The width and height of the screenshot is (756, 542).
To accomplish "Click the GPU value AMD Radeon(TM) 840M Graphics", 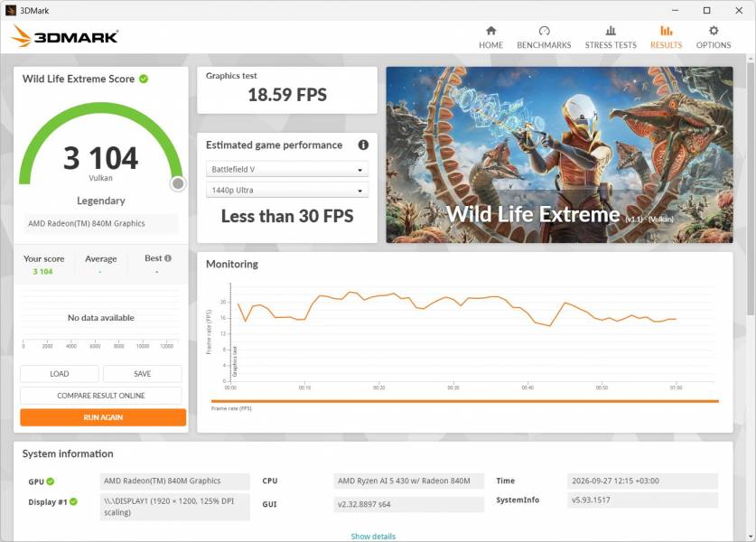I will click(175, 481).
